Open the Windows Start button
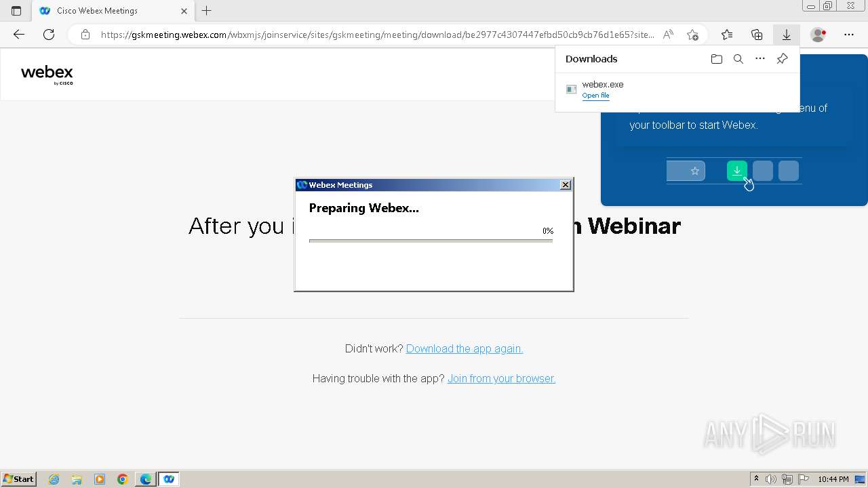Viewport: 868px width, 488px height. point(18,479)
